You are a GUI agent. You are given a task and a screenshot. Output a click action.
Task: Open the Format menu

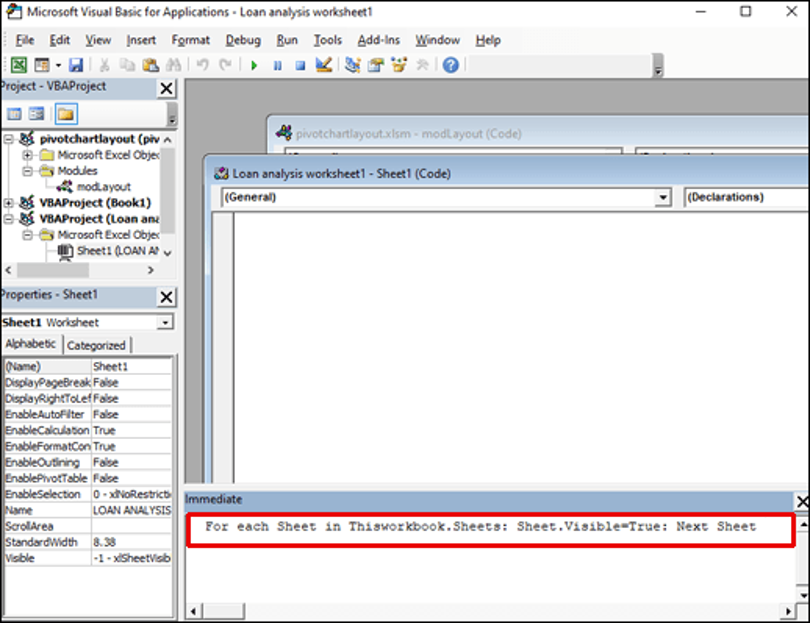191,40
